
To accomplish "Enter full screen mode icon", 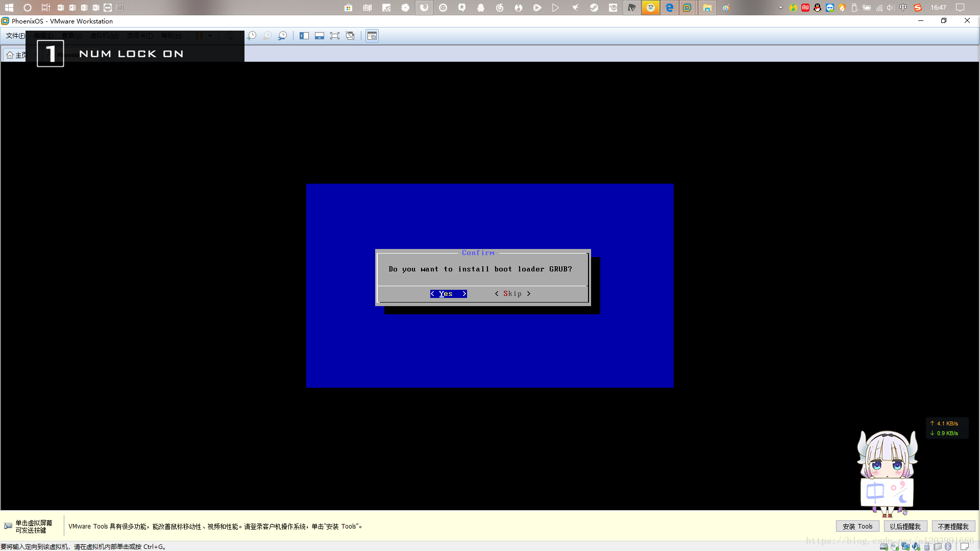I will (335, 36).
